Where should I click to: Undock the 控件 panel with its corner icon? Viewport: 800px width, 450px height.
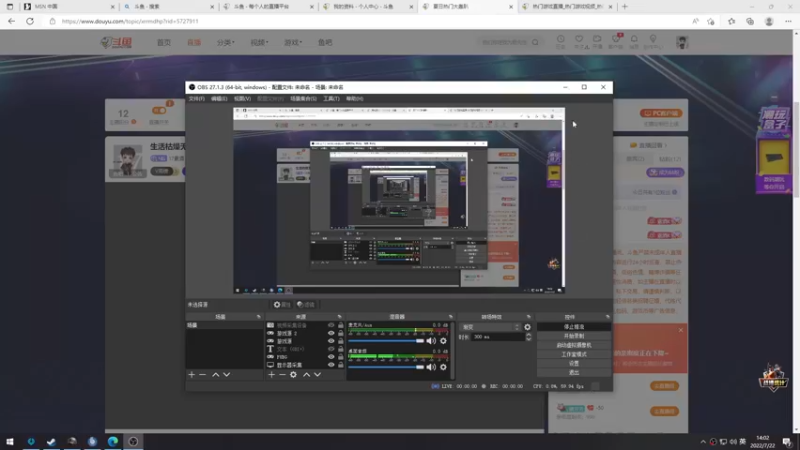(608, 317)
